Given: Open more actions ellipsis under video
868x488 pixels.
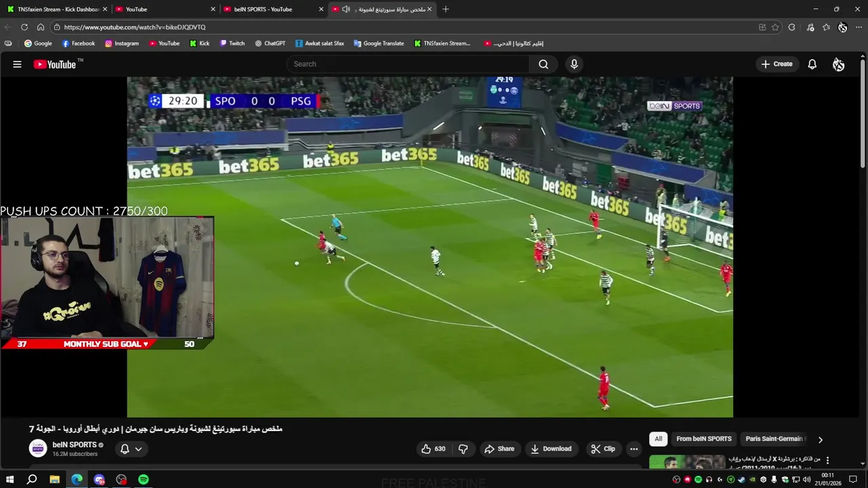Looking at the screenshot, I should pyautogui.click(x=633, y=449).
